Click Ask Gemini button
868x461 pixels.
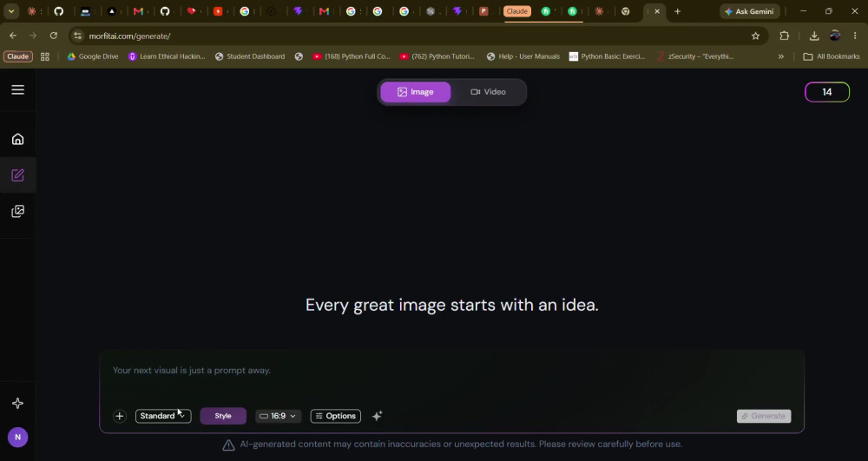(x=750, y=11)
